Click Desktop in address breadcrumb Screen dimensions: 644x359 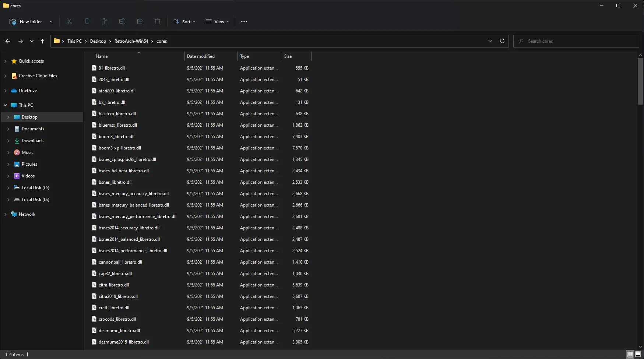click(98, 41)
